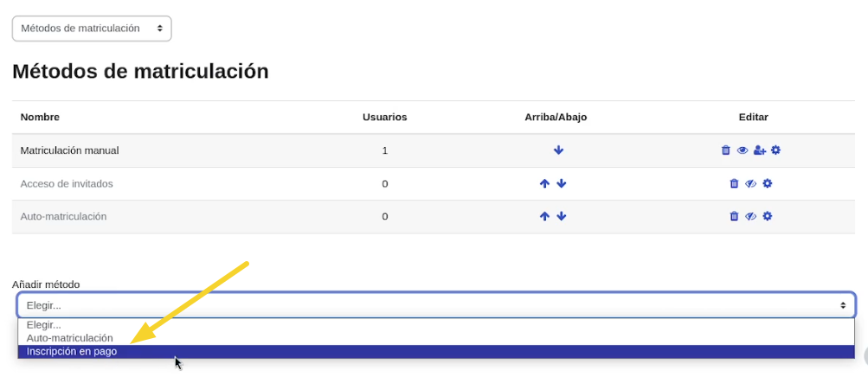Open settings gear for Matriculación manual
Image resolution: width=868 pixels, height=377 pixels.
(776, 150)
